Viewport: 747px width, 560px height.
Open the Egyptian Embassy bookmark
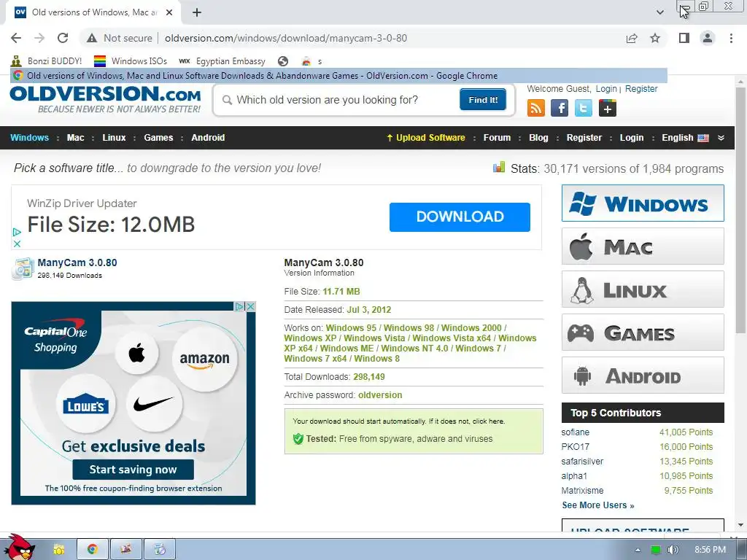coord(222,61)
